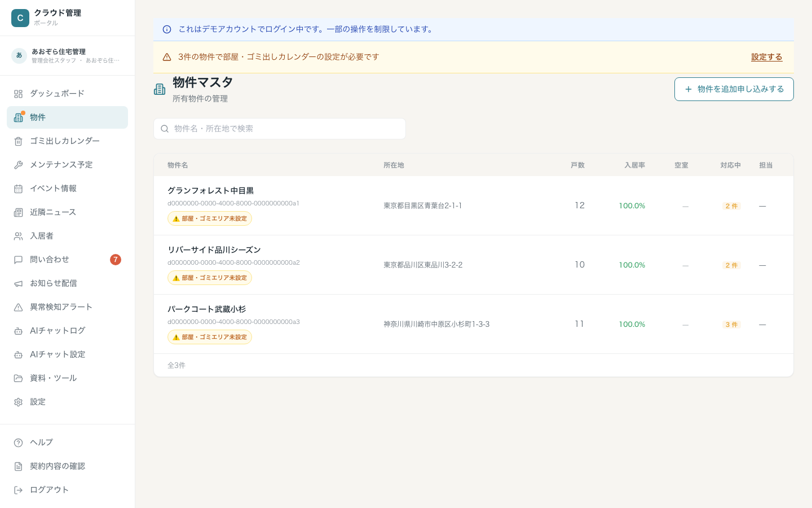Viewport: 812px width, 508px height.
Task: Click the 設定する link in warning banner
Action: pyautogui.click(x=766, y=57)
